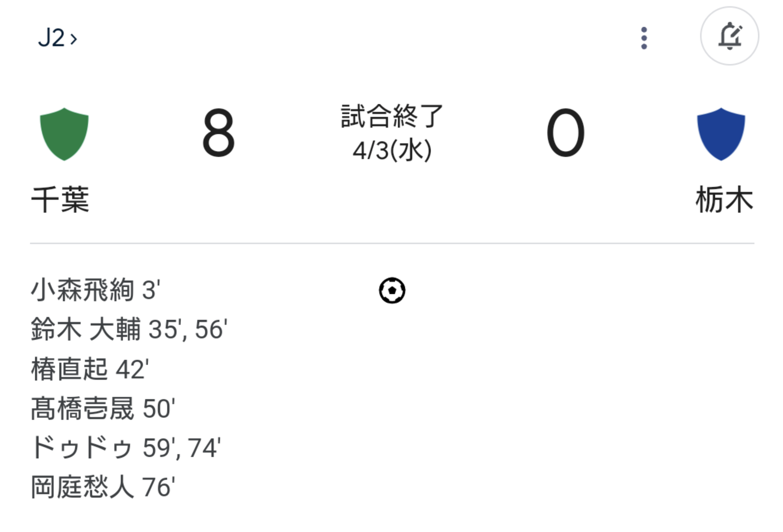Select the team name 栃木
The image size is (783, 532).
click(724, 199)
